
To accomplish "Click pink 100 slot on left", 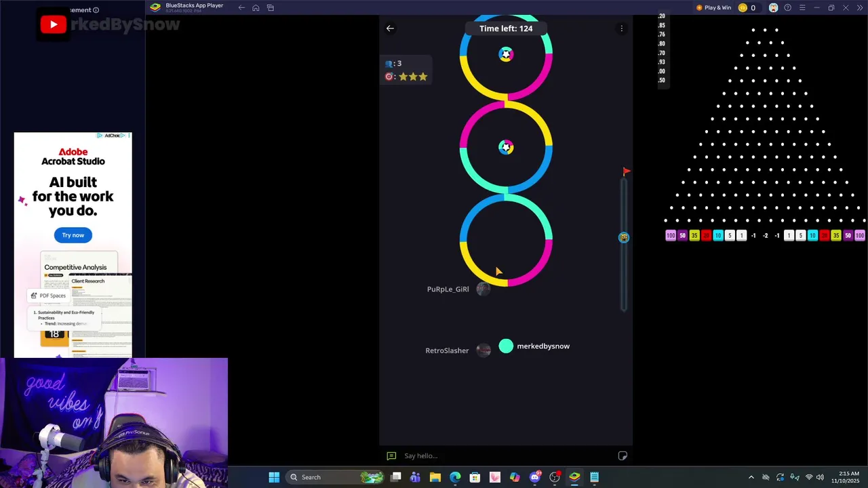I will pyautogui.click(x=671, y=236).
